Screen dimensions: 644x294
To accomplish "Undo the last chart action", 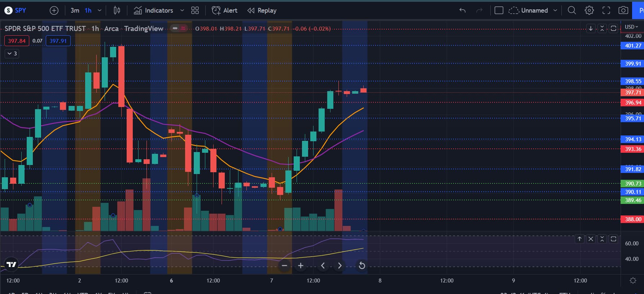I will (x=463, y=10).
